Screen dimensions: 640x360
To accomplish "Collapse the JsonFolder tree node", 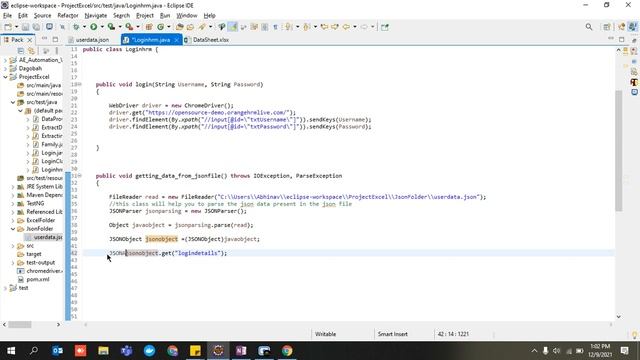I will pyautogui.click(x=13, y=229).
